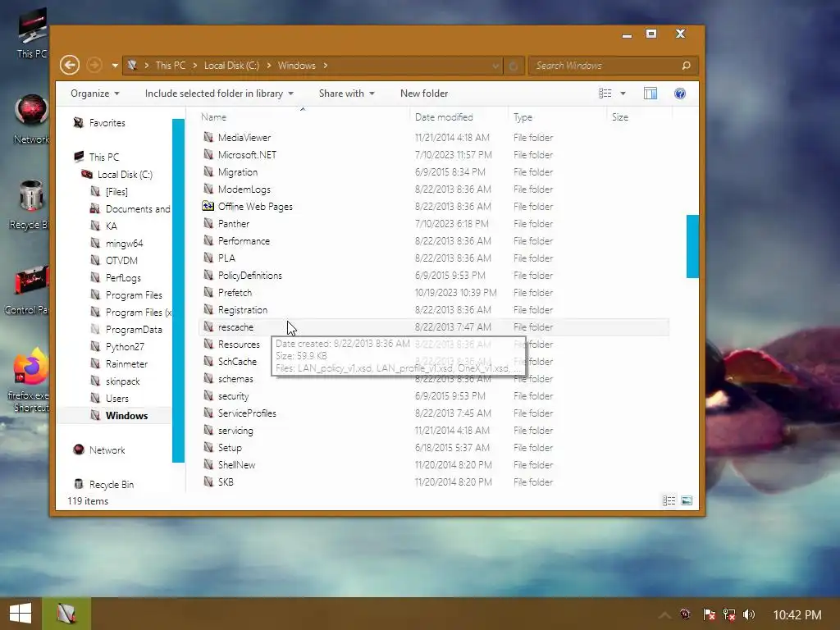The height and width of the screenshot is (630, 840).
Task: Go back using the Back arrow button
Action: pos(70,66)
